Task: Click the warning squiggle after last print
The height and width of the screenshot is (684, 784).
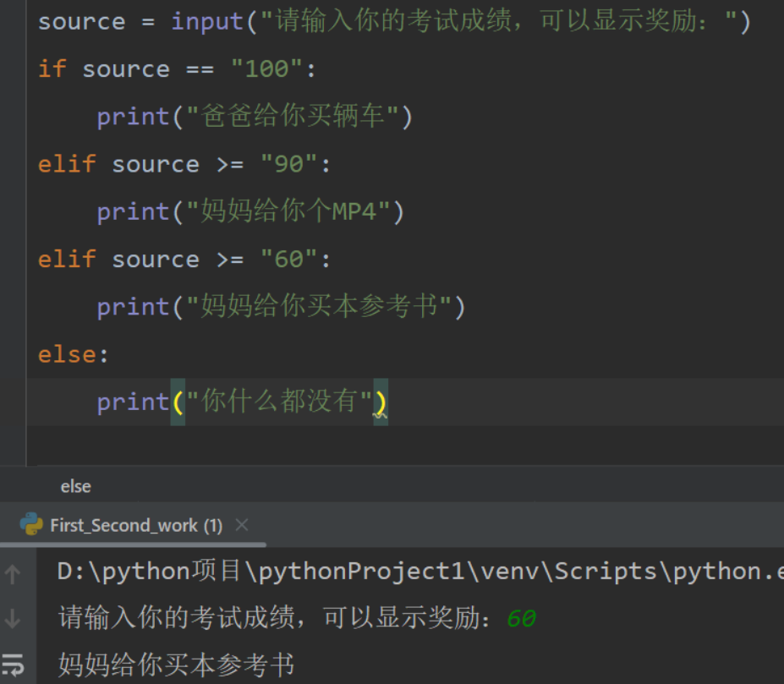Action: tap(381, 415)
